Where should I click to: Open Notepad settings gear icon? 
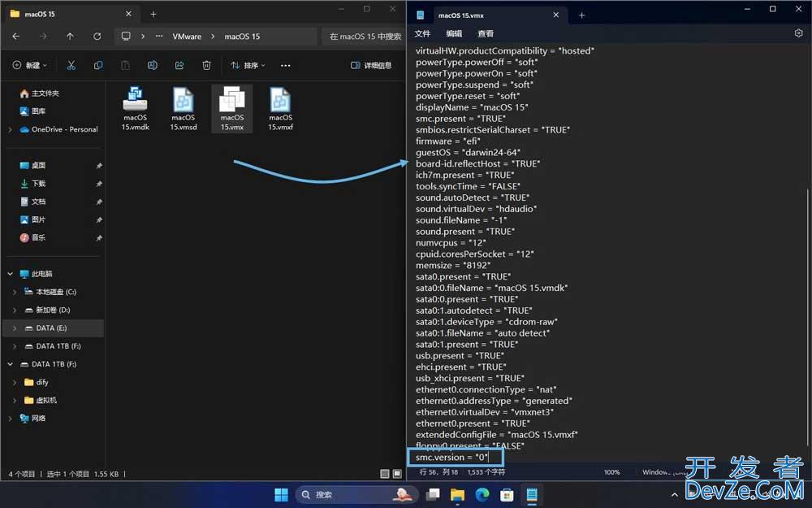coord(798,33)
